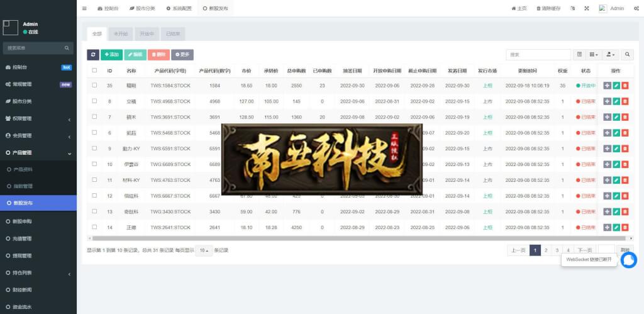Viewport: 644px width, 314px height.
Task: Switch to the 已结束 filter tab
Action: click(173, 34)
